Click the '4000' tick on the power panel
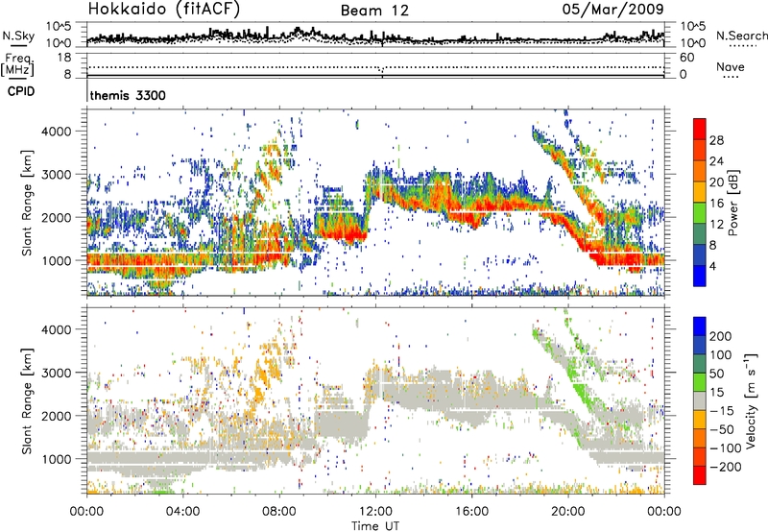Screen dimensions: 768x532 (x=57, y=132)
